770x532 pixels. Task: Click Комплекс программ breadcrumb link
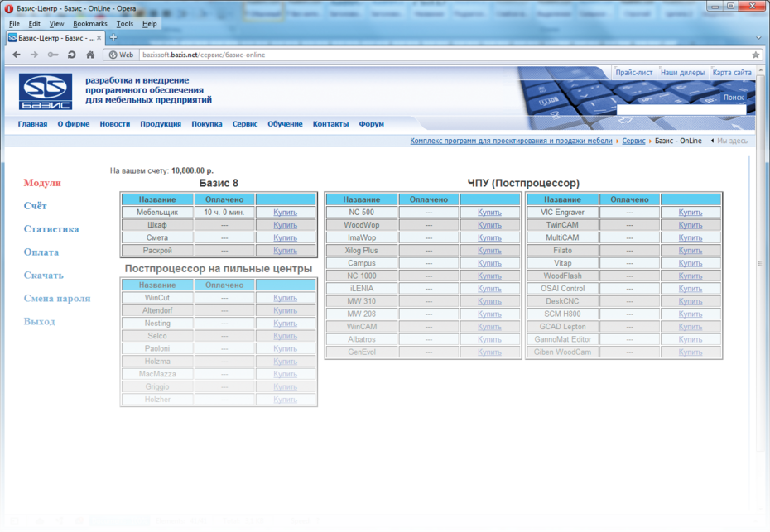click(x=511, y=141)
